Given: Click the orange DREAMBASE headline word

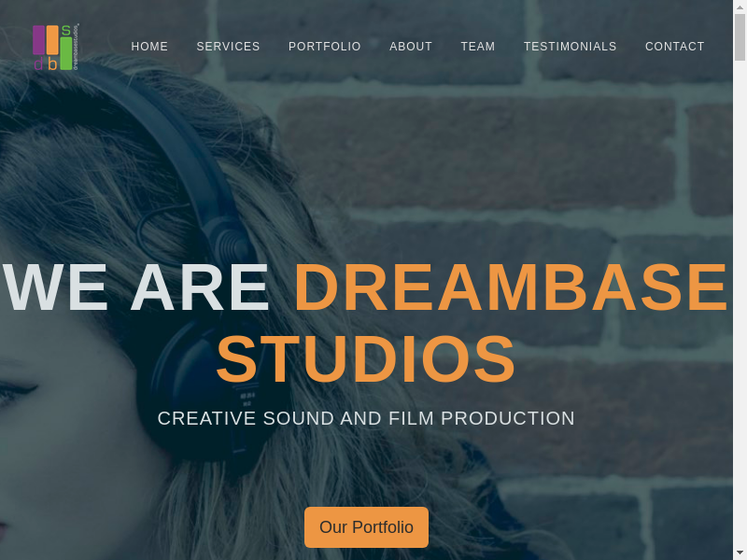Looking at the screenshot, I should pyautogui.click(x=511, y=287).
